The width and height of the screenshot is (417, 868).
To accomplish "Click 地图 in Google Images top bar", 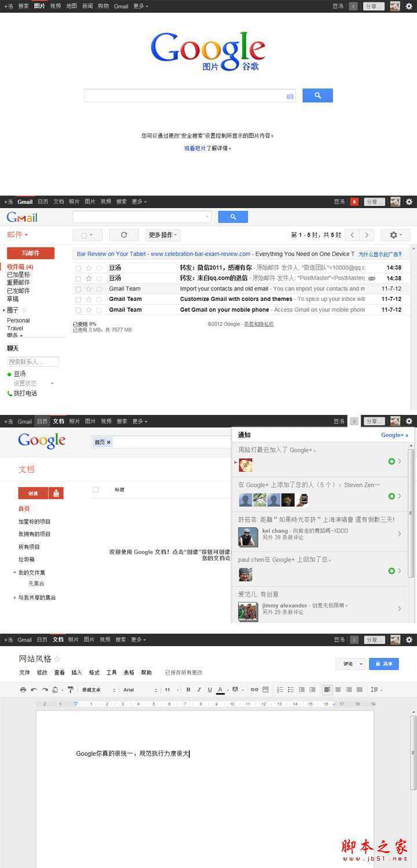I will pyautogui.click(x=71, y=6).
